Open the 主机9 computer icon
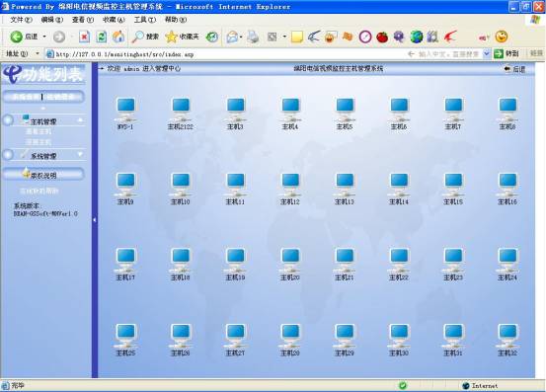This screenshot has height=392, width=546. 125,184
